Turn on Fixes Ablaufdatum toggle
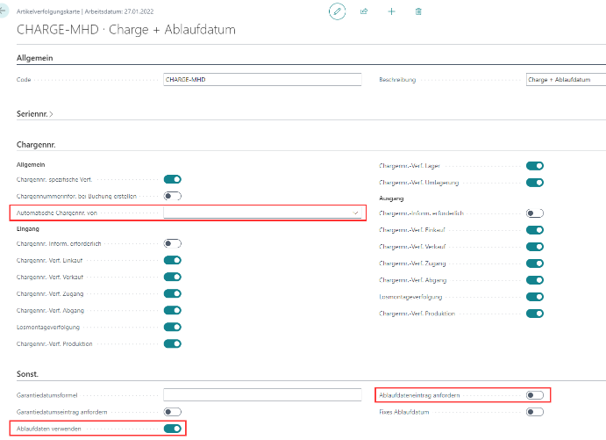This screenshot has width=606, height=440. point(535,411)
